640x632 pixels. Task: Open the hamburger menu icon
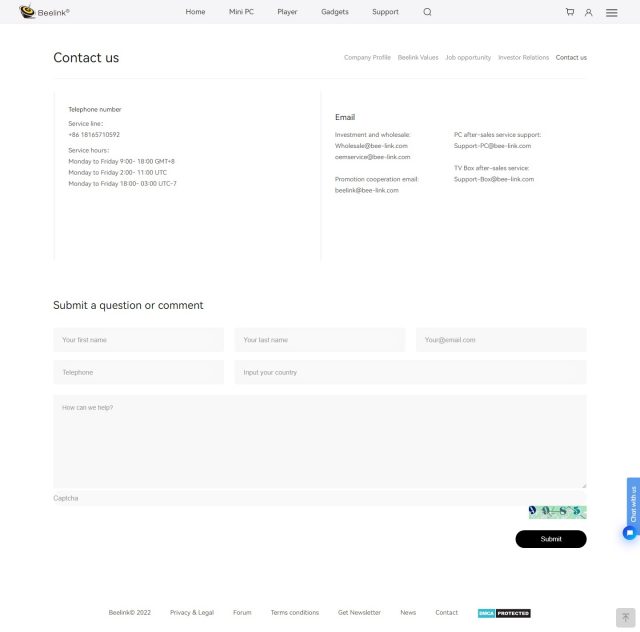point(611,12)
